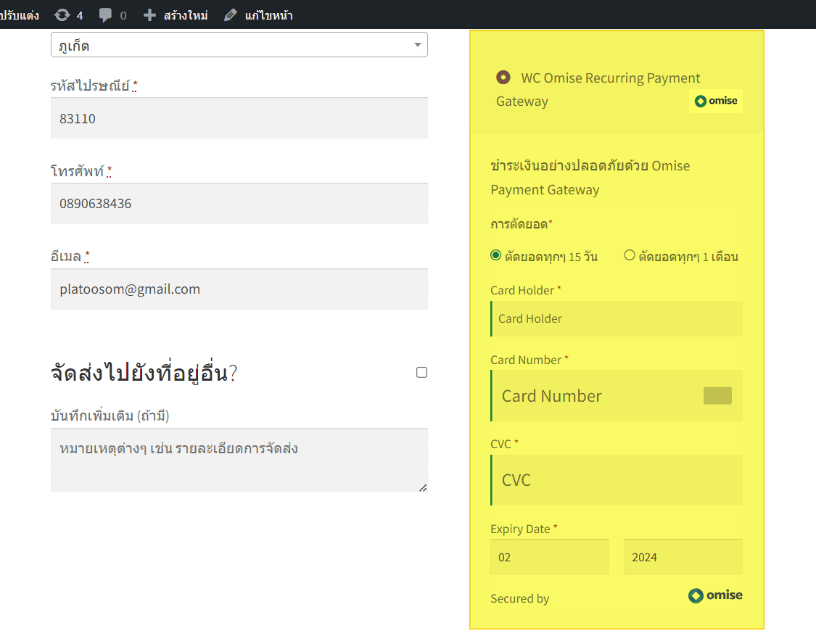This screenshot has width=816, height=644.
Task: Click the ปรับแต่ง item in the admin bar
Action: pyautogui.click(x=20, y=15)
